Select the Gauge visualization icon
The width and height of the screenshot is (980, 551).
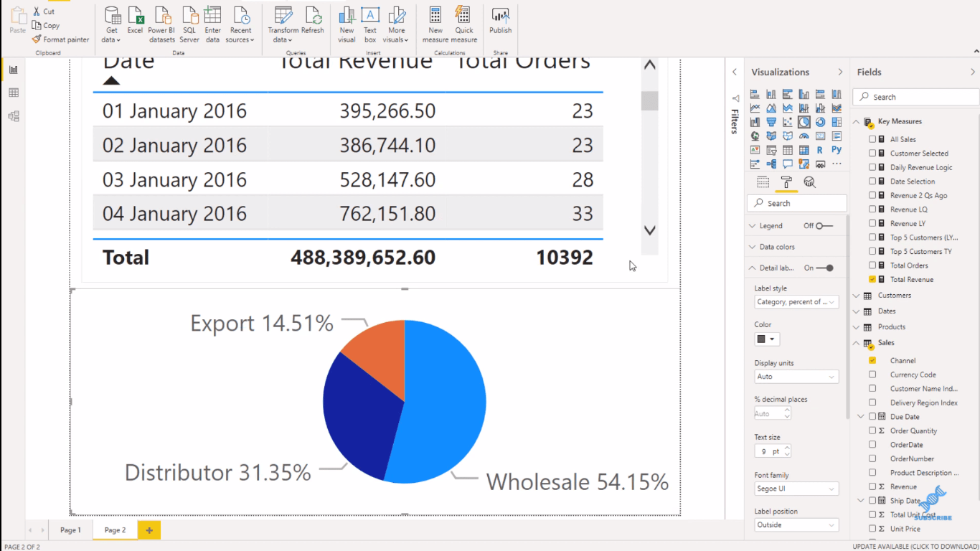804,136
